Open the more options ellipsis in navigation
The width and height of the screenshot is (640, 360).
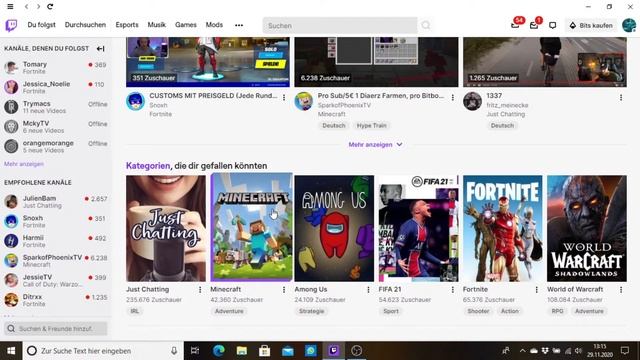[x=239, y=25]
